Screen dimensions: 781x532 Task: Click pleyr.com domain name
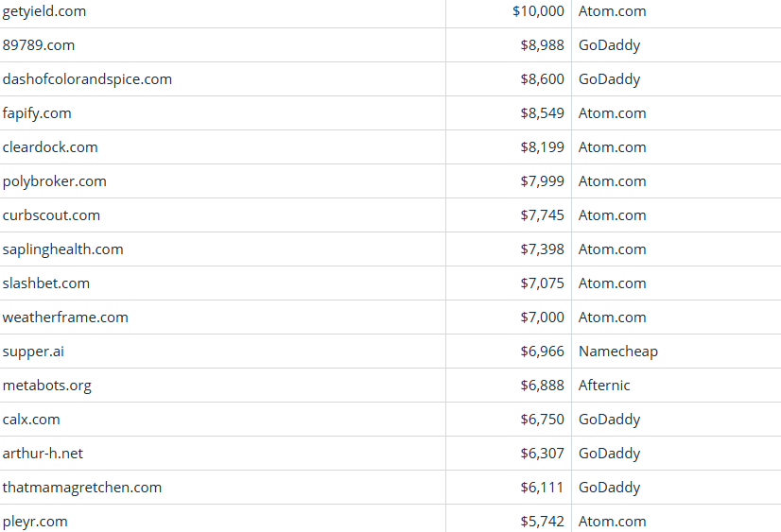(x=35, y=522)
